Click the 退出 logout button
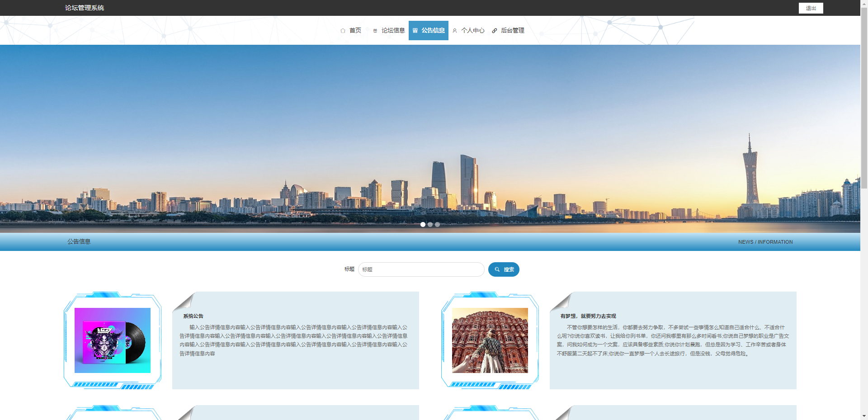 [x=811, y=8]
